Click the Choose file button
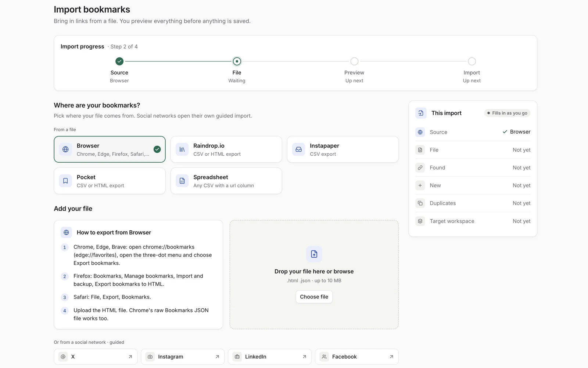The height and width of the screenshot is (368, 588). (x=314, y=297)
